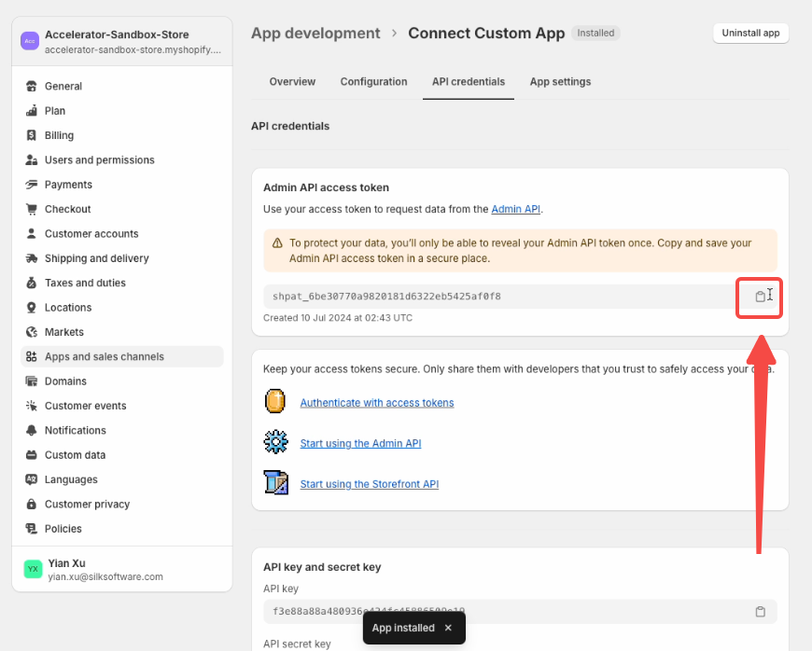Image resolution: width=812 pixels, height=651 pixels.
Task: Click the Accelerator-Sandbox-Store avatar icon
Action: (30, 41)
